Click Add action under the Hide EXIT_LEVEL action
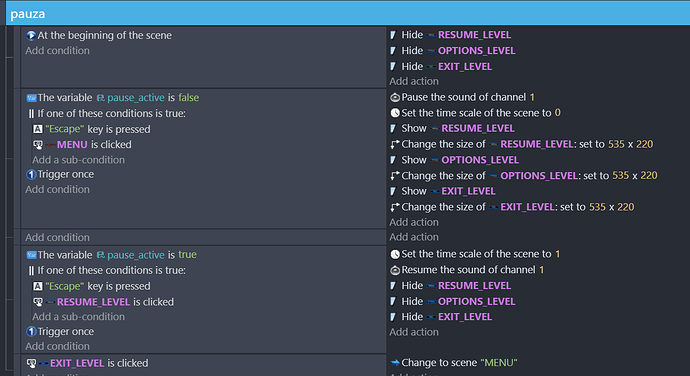This screenshot has width=690, height=376. click(414, 81)
